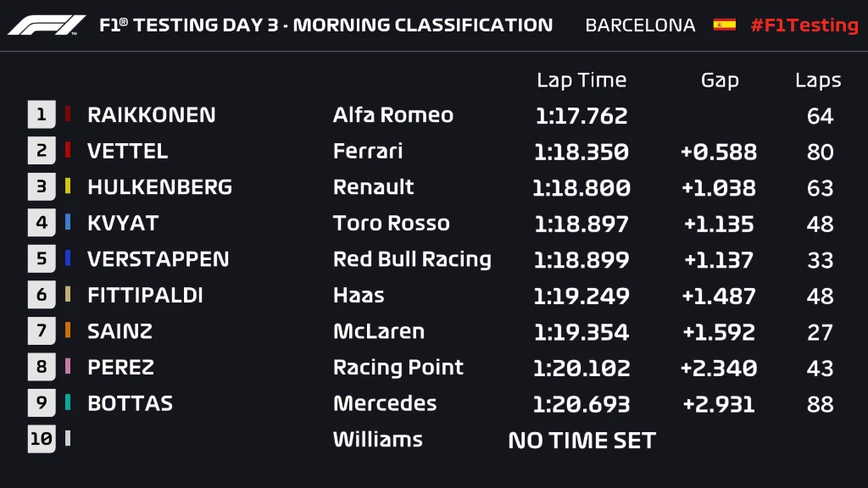The height and width of the screenshot is (488, 868).
Task: Click the Racing Point team name
Action: (398, 368)
